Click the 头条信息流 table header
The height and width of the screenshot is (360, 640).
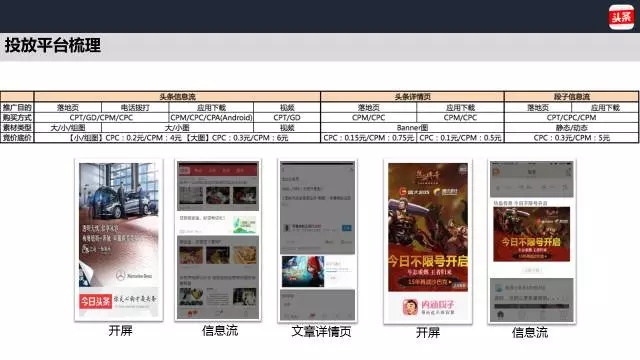[177, 97]
